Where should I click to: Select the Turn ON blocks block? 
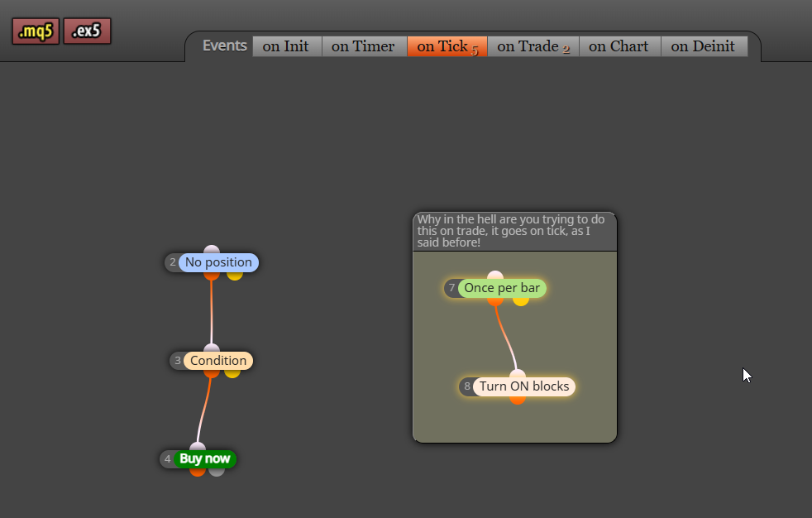point(524,386)
